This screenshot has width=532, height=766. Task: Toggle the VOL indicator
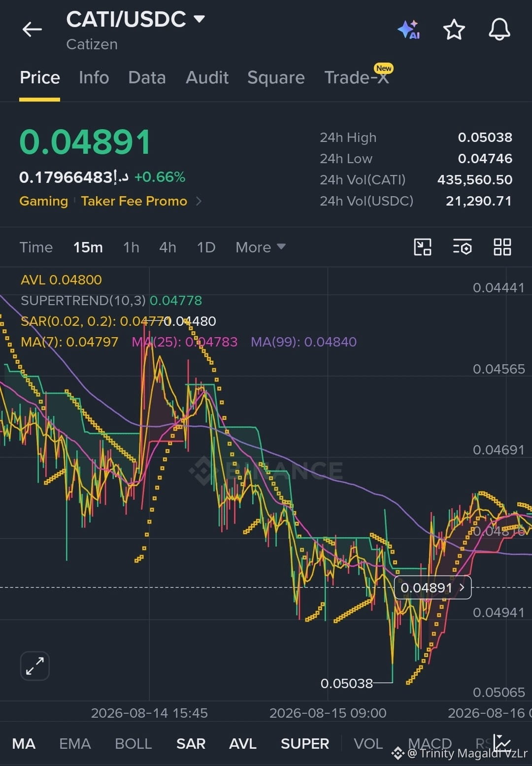pyautogui.click(x=368, y=743)
